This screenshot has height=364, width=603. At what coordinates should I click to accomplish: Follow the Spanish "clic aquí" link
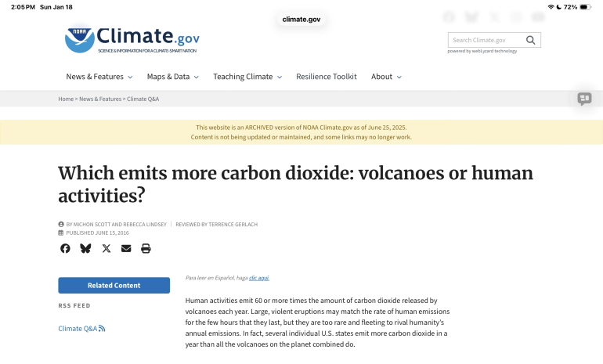[259, 278]
